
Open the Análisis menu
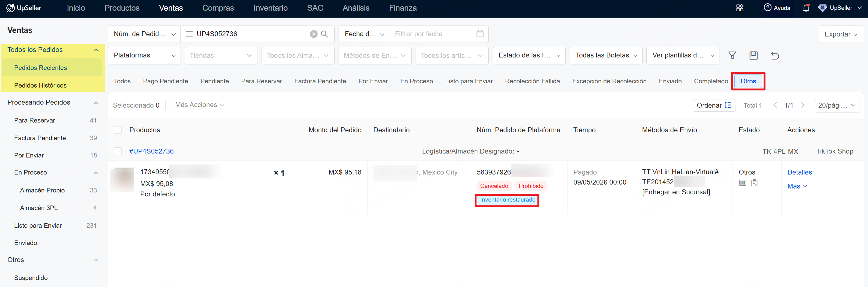(x=356, y=8)
